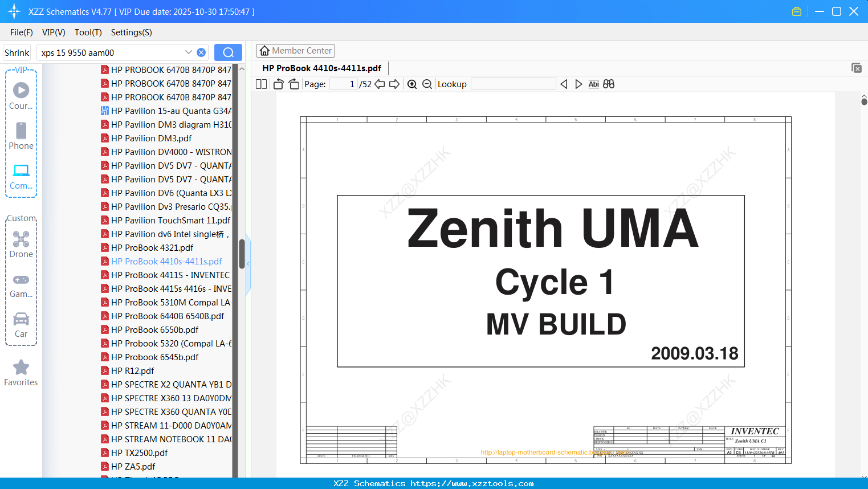Open HP Pavilion DM3.pdf
Screen dimensions: 868x489
[146, 138]
